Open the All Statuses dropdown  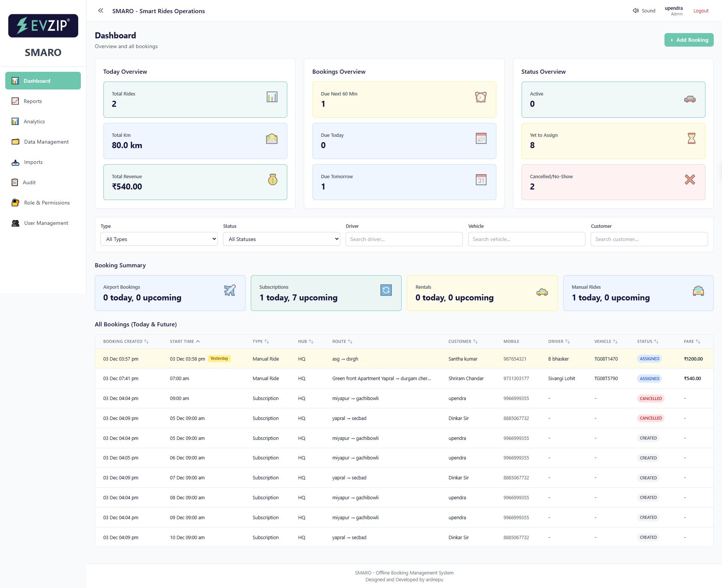(x=281, y=239)
